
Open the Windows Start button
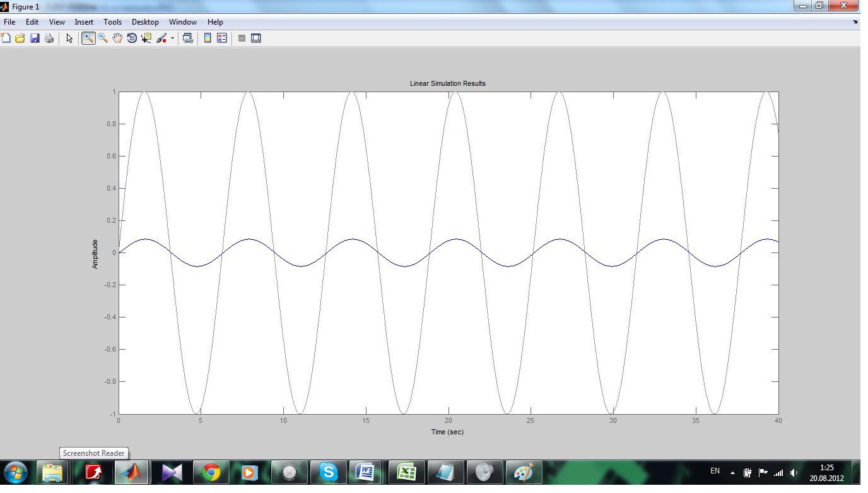point(16,472)
